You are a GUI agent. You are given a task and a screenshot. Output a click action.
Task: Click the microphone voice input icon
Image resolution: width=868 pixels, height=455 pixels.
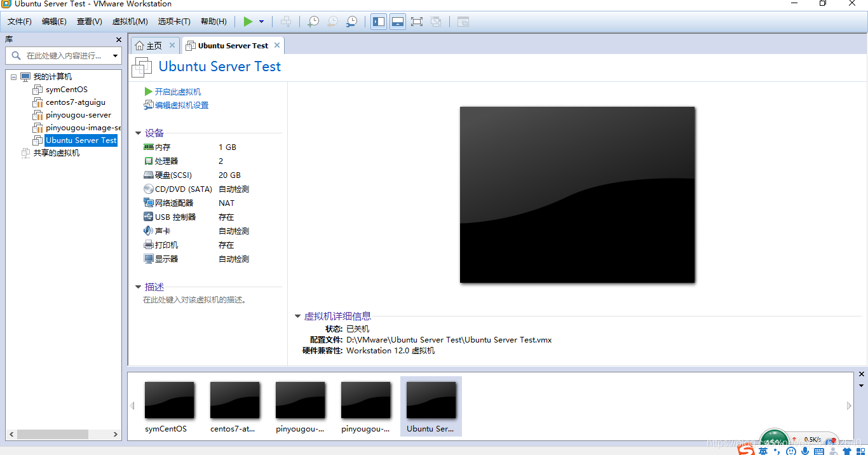pyautogui.click(x=805, y=451)
